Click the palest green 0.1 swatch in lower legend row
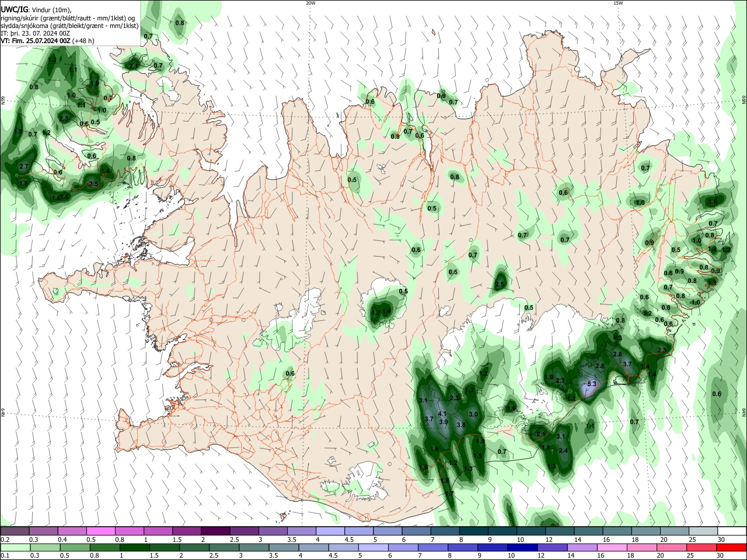The width and height of the screenshot is (747, 560). coord(15,547)
